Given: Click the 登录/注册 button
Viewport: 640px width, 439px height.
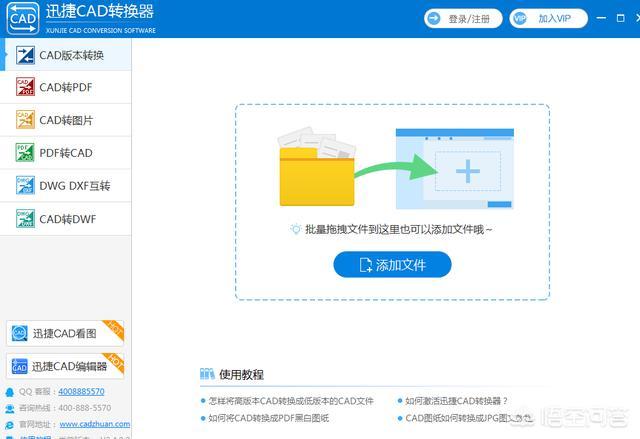Looking at the screenshot, I should coord(463,18).
